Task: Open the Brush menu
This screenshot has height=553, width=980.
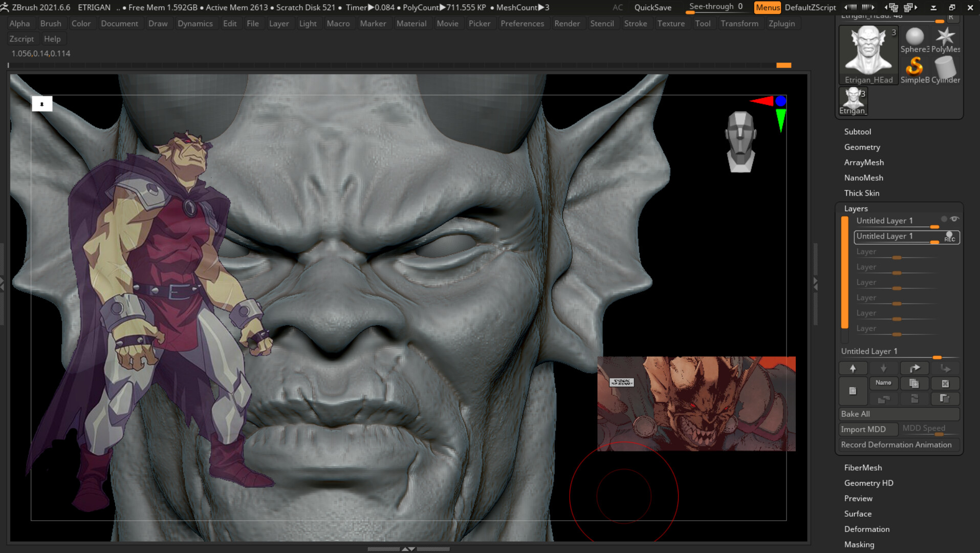Action: pyautogui.click(x=51, y=23)
